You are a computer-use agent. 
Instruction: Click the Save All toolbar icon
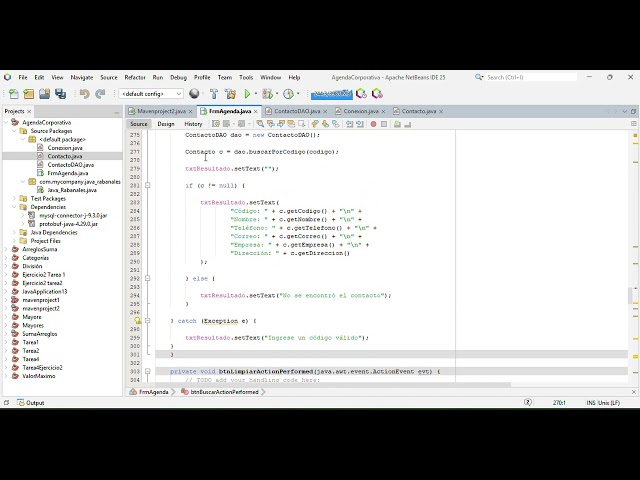click(60, 94)
